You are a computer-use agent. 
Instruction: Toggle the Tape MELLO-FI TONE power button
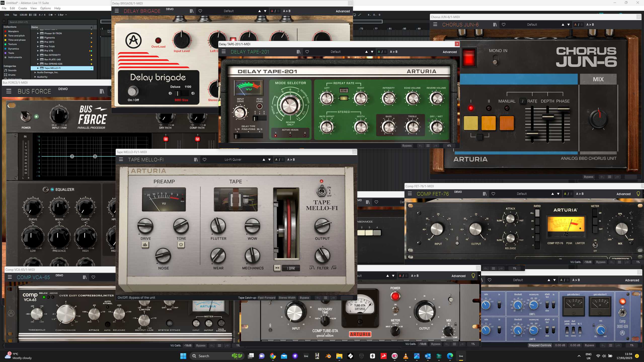click(x=181, y=244)
